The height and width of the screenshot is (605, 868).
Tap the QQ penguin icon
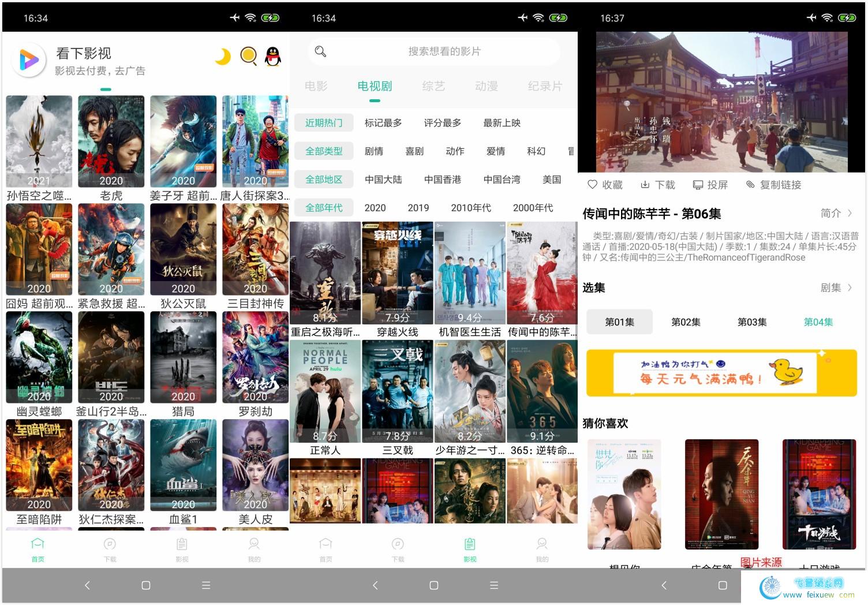pyautogui.click(x=273, y=56)
